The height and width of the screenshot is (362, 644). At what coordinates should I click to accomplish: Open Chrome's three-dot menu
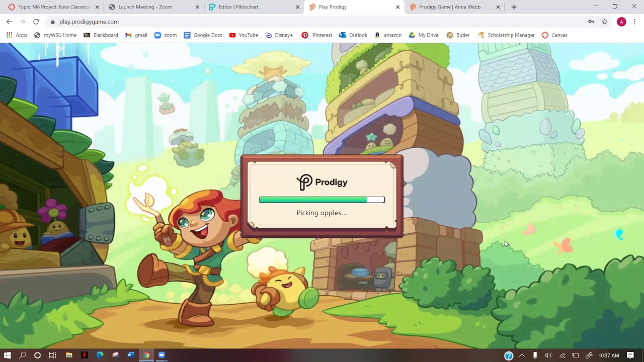[635, 22]
